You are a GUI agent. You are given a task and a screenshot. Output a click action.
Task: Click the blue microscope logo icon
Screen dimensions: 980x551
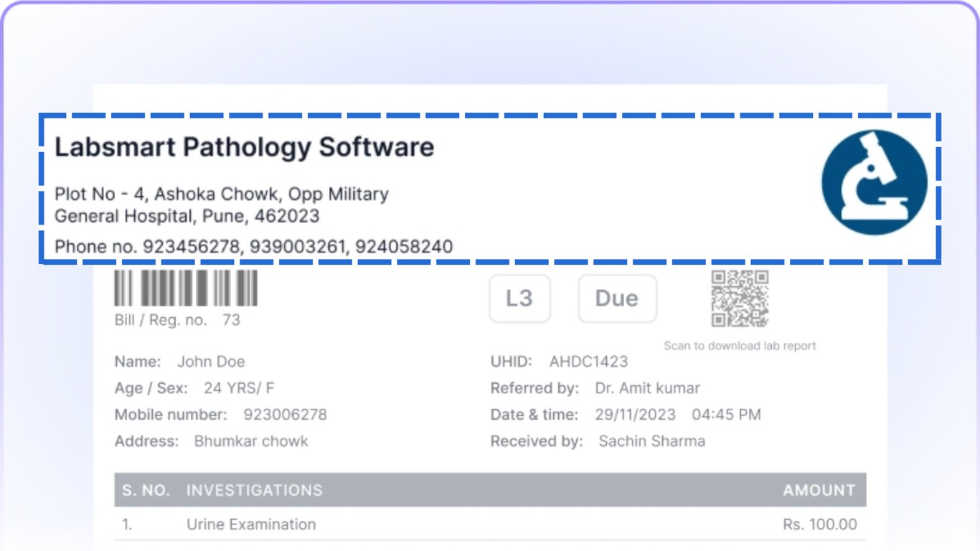click(874, 182)
